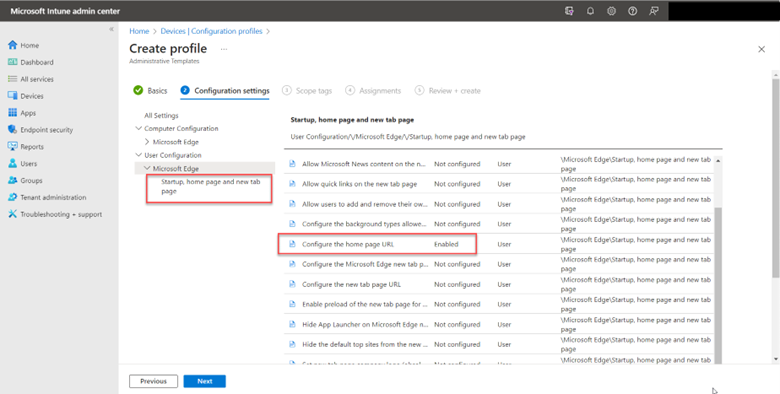Click document icon for Enable preload of new tab page
This screenshot has width=780, height=394.
292,304
